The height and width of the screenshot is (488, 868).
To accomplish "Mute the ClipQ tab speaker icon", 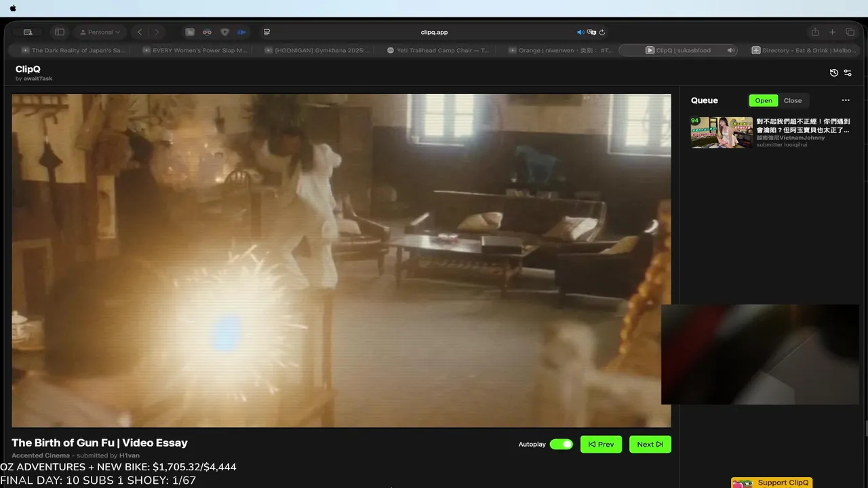I will pos(730,50).
